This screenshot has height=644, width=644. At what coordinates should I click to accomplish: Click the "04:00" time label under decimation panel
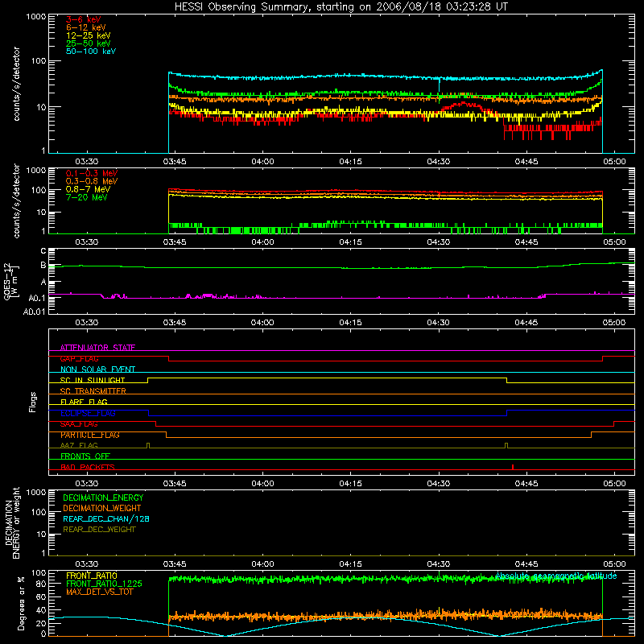click(262, 564)
